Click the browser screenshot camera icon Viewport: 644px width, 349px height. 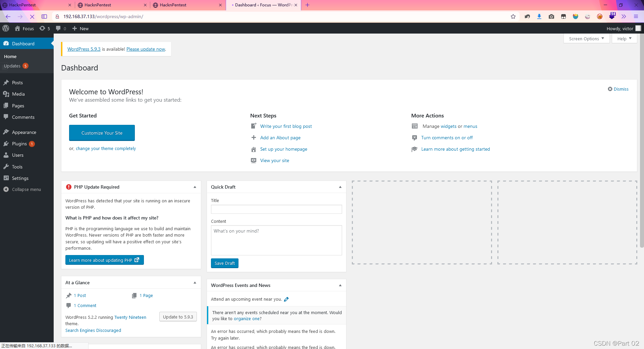551,16
